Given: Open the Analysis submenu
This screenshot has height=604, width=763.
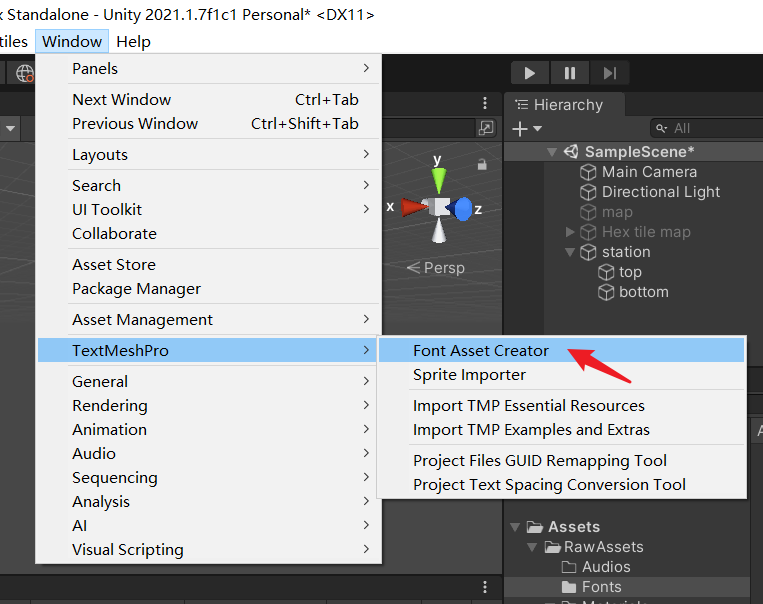Looking at the screenshot, I should 209,501.
